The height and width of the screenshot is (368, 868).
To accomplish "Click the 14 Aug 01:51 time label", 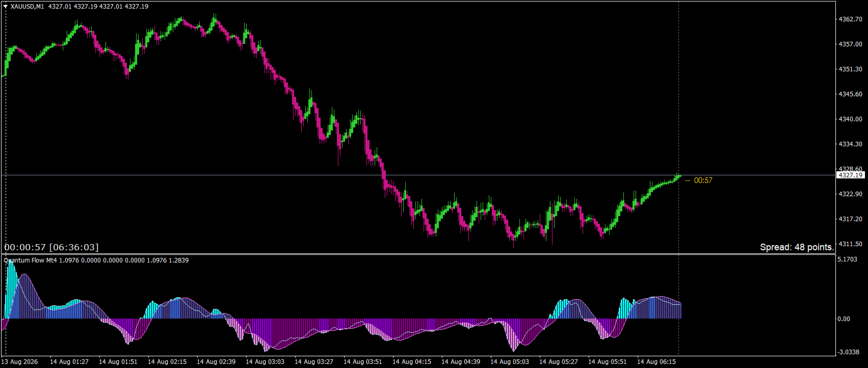I will 118,362.
